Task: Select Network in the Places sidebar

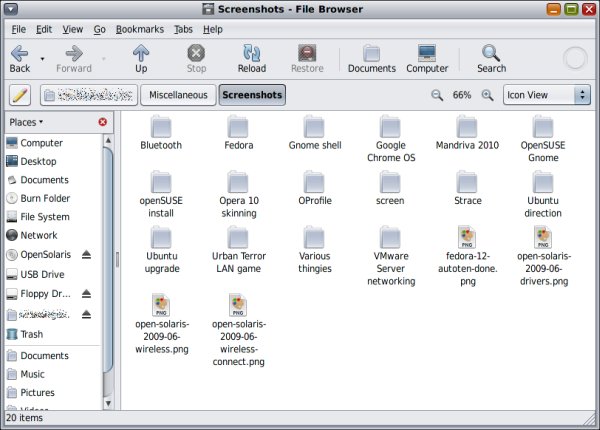Action: click(x=39, y=236)
